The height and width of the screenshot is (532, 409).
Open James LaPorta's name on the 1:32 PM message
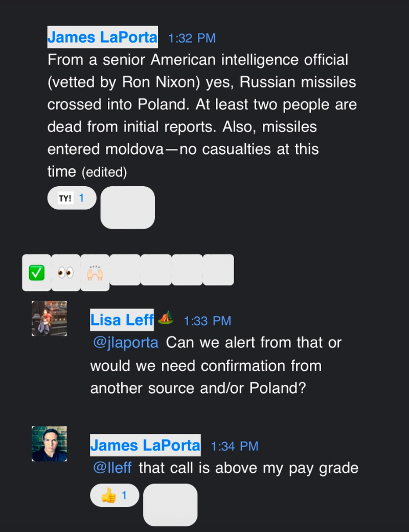tap(102, 37)
